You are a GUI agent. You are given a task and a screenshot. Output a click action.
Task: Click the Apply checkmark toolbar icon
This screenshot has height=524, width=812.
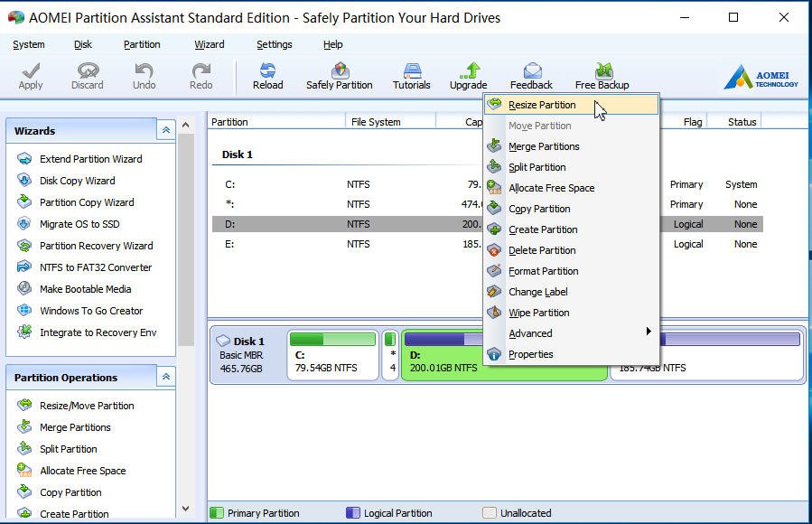click(x=31, y=70)
